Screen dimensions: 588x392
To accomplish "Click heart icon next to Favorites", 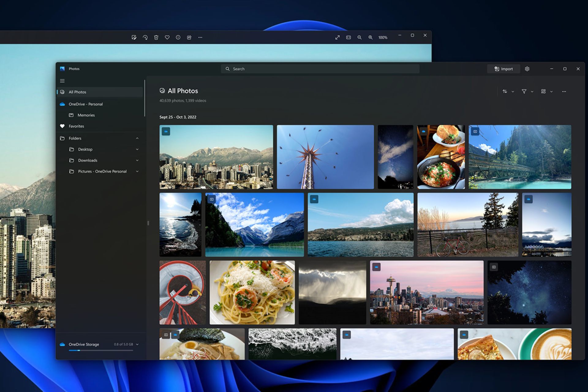I will pos(62,126).
